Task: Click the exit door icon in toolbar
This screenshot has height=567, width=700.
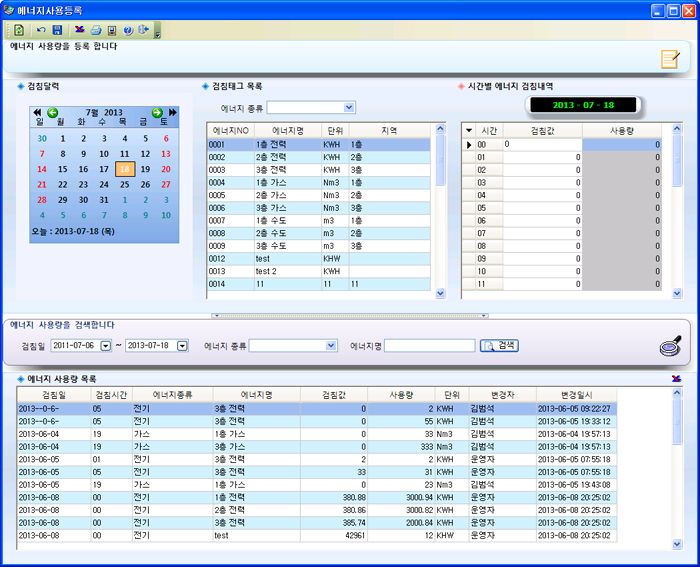Action: coord(143,30)
